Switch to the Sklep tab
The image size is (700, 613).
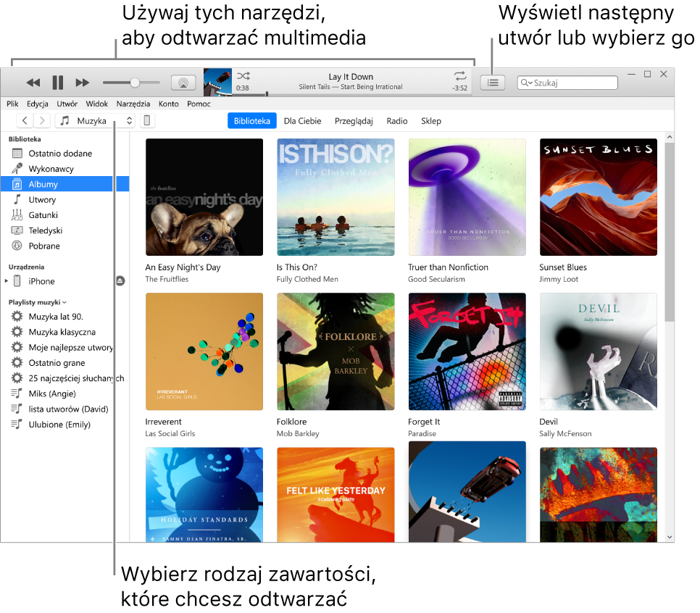click(x=431, y=121)
